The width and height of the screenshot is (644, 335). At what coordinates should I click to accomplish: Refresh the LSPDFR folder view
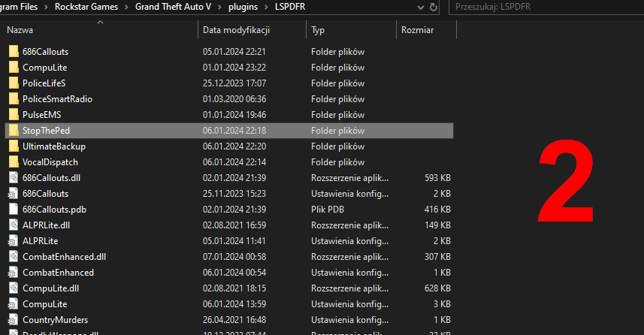point(434,7)
